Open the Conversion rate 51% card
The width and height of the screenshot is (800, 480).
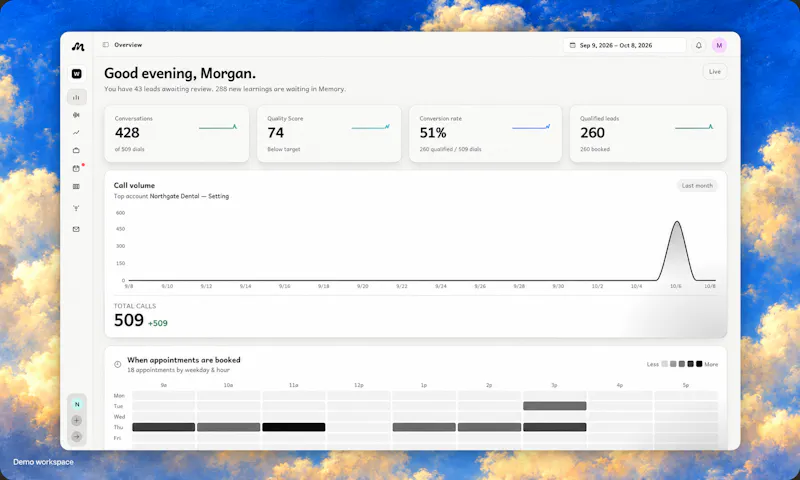(485, 134)
